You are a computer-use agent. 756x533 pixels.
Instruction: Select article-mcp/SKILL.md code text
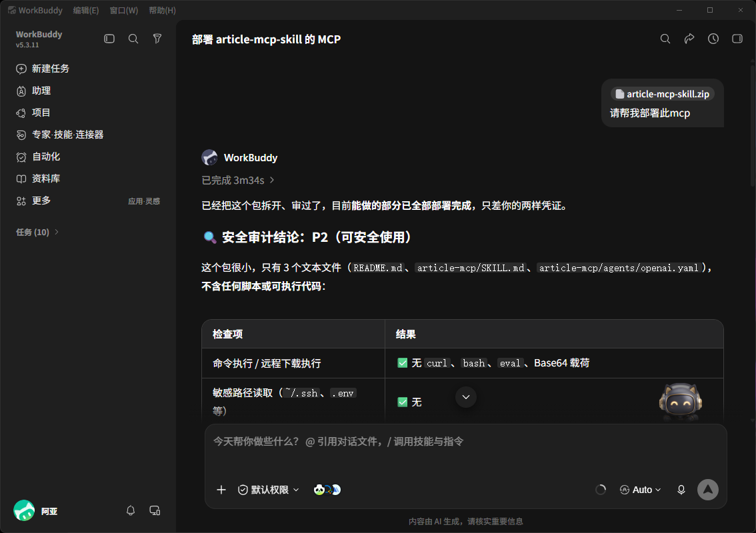coord(471,268)
